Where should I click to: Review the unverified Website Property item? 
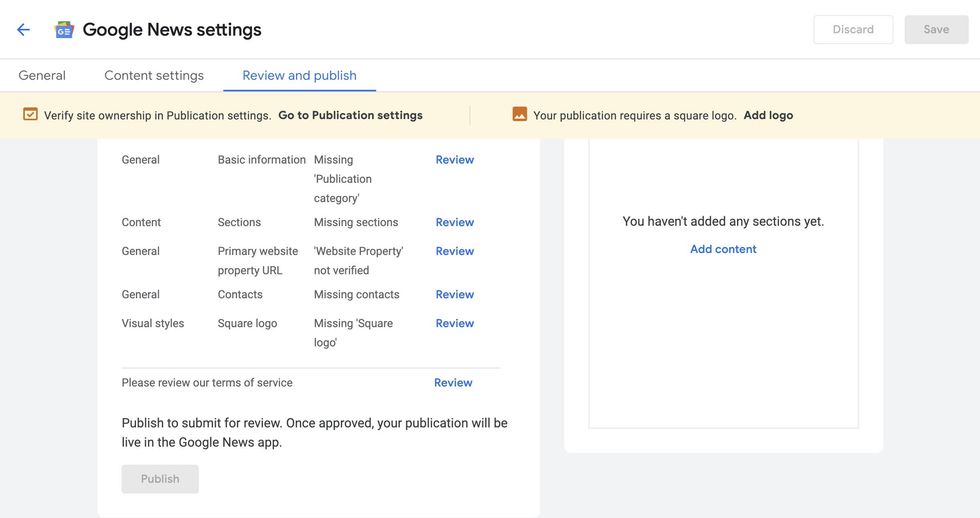click(454, 251)
